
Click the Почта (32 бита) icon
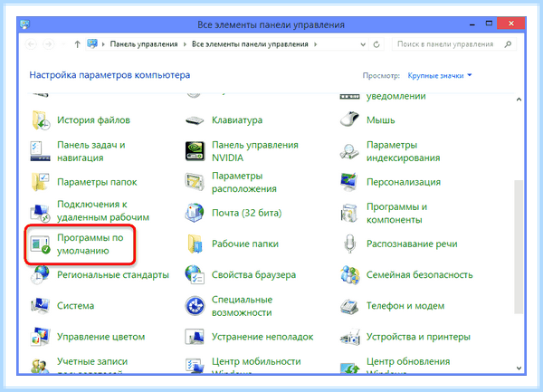195,213
